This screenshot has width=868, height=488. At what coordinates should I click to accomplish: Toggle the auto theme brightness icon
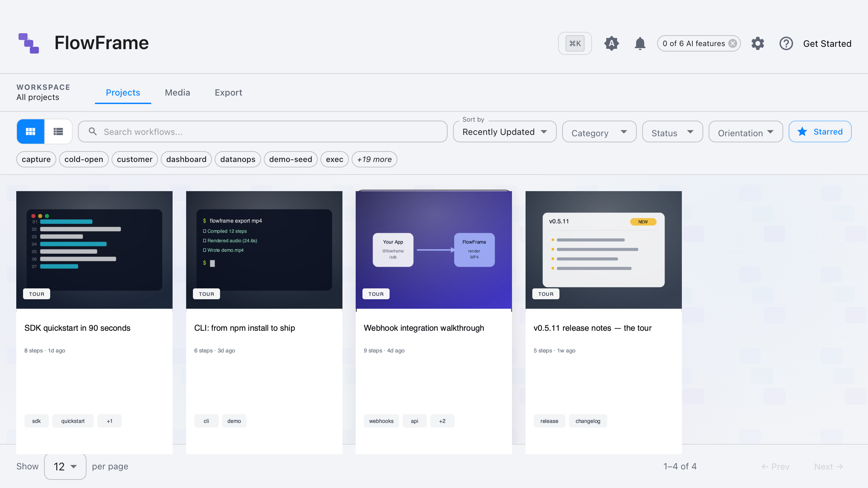(611, 43)
